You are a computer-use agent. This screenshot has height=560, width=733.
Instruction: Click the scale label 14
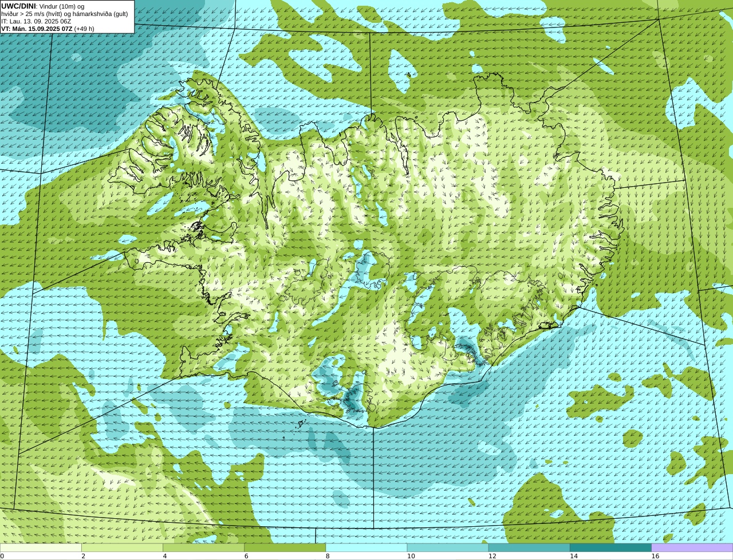point(573,556)
